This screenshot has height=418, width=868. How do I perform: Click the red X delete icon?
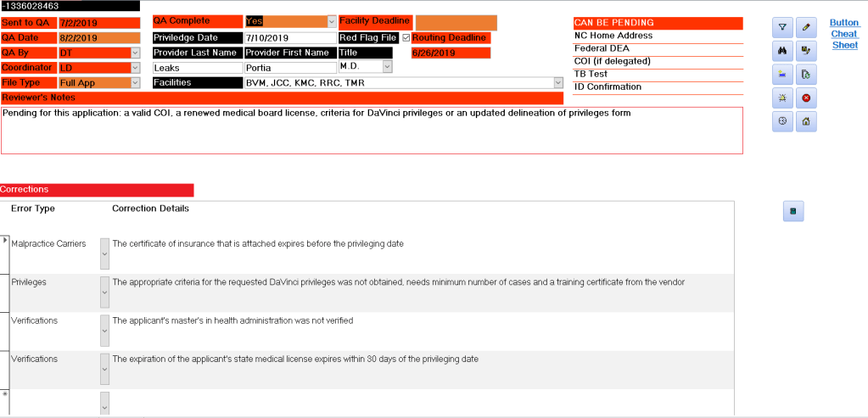point(805,98)
